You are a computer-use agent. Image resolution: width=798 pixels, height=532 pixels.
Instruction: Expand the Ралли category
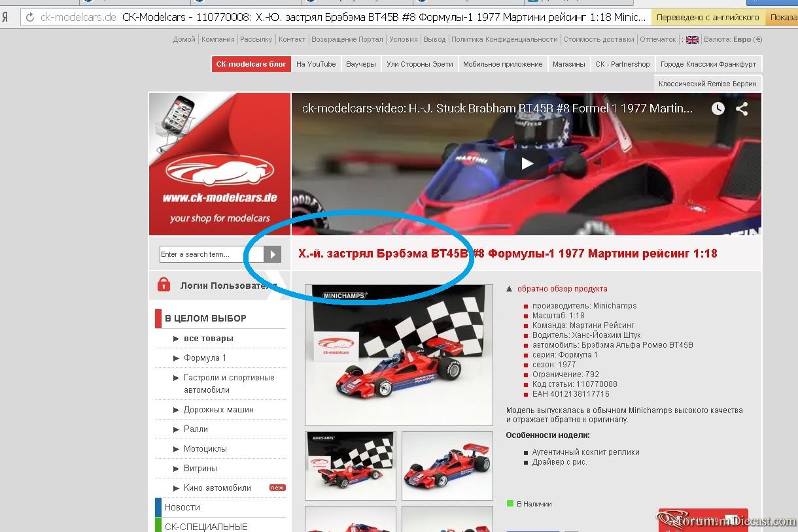[x=196, y=429]
